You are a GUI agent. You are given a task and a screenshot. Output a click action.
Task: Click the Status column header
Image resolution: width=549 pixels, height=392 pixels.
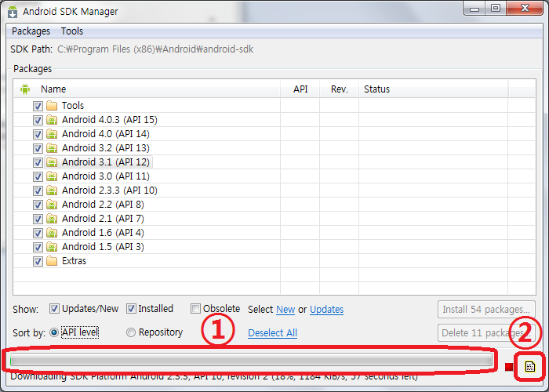click(434, 89)
